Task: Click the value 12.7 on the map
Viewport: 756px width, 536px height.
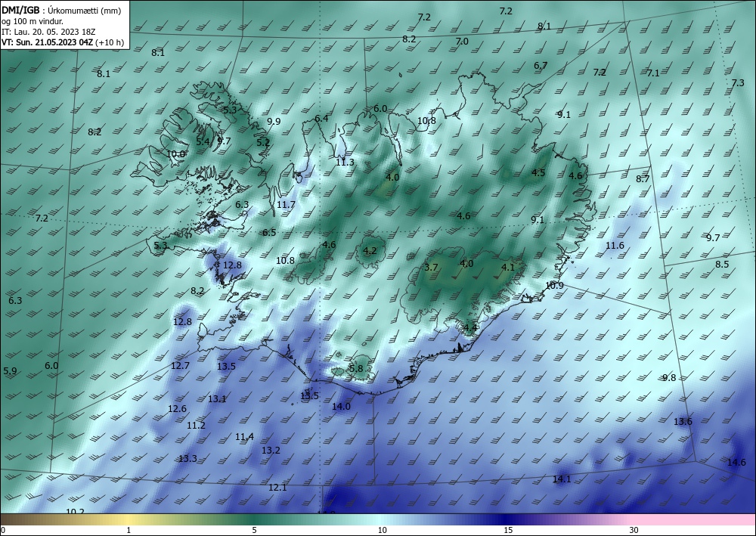Action: [x=181, y=366]
